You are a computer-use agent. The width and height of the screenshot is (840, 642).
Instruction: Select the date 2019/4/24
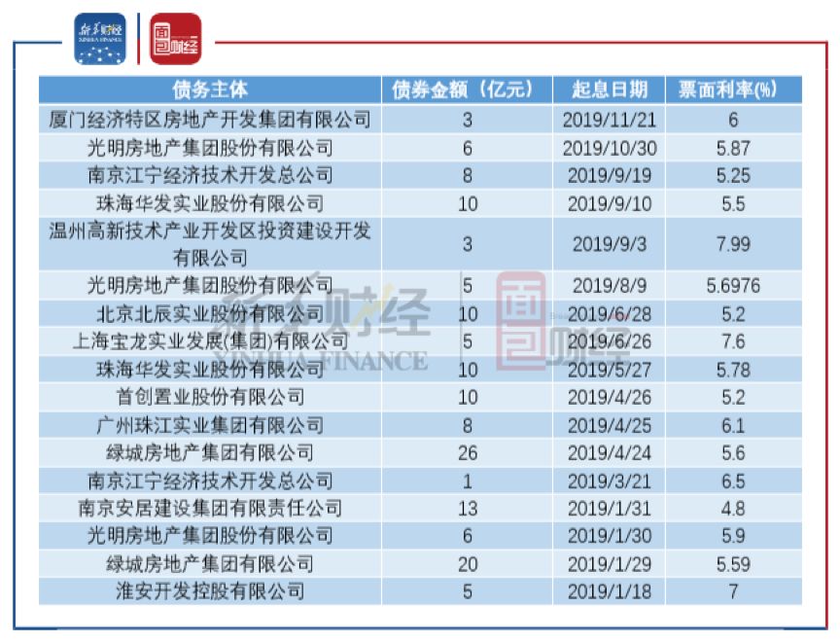pos(610,453)
